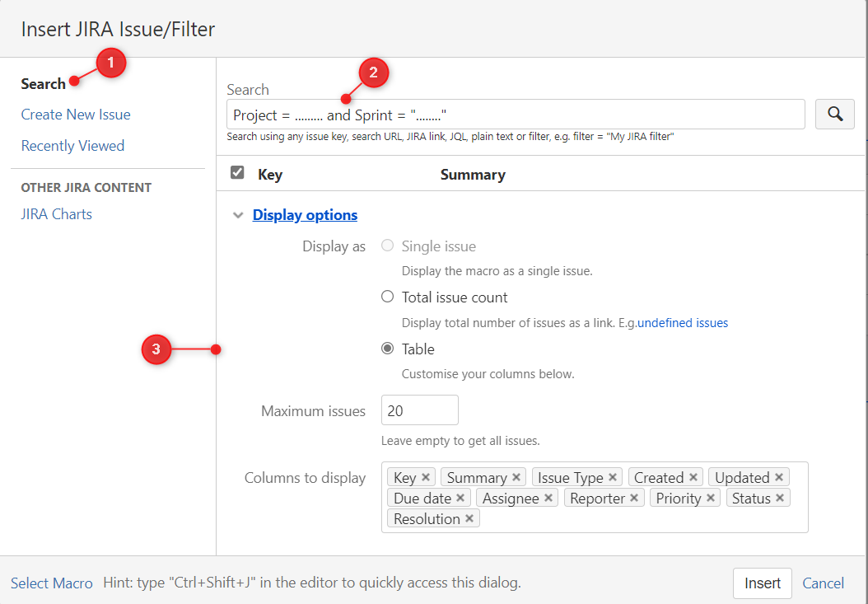Switch to Create New Issue
Screen dimensions: 868x604
(x=76, y=115)
